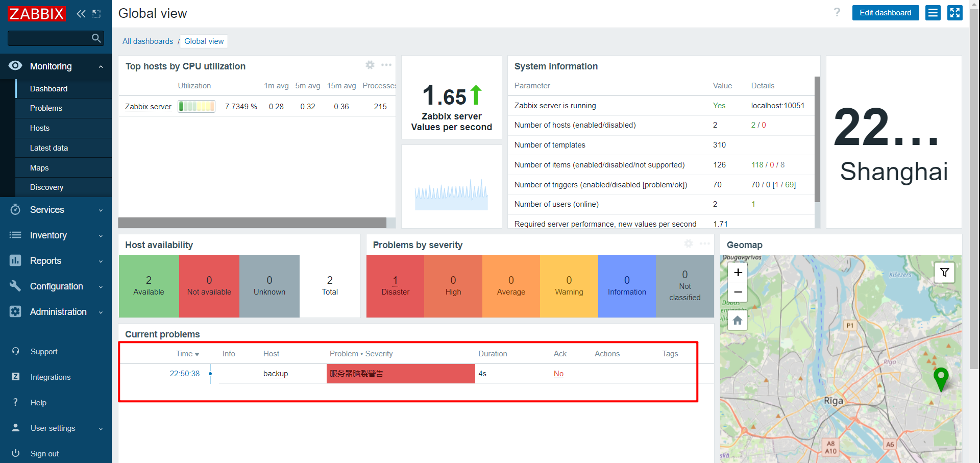Image resolution: width=980 pixels, height=463 pixels.
Task: Open Help link in sidebar
Action: click(38, 403)
